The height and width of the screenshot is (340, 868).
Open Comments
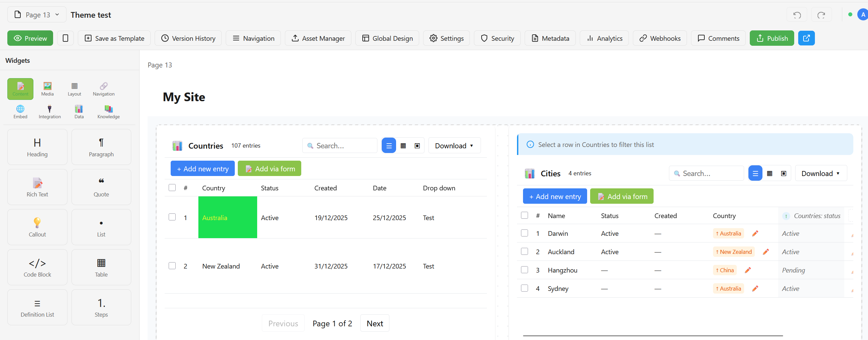pos(718,38)
